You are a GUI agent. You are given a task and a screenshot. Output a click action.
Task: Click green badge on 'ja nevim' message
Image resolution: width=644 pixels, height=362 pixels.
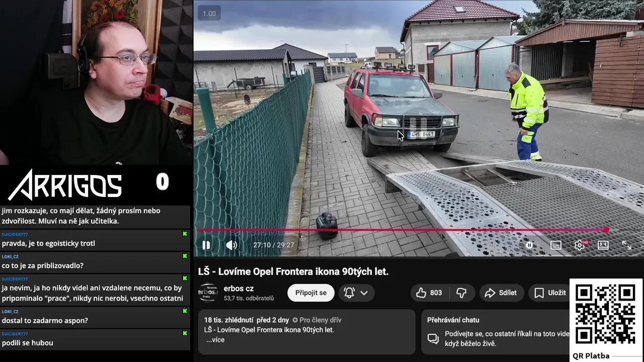185,278
